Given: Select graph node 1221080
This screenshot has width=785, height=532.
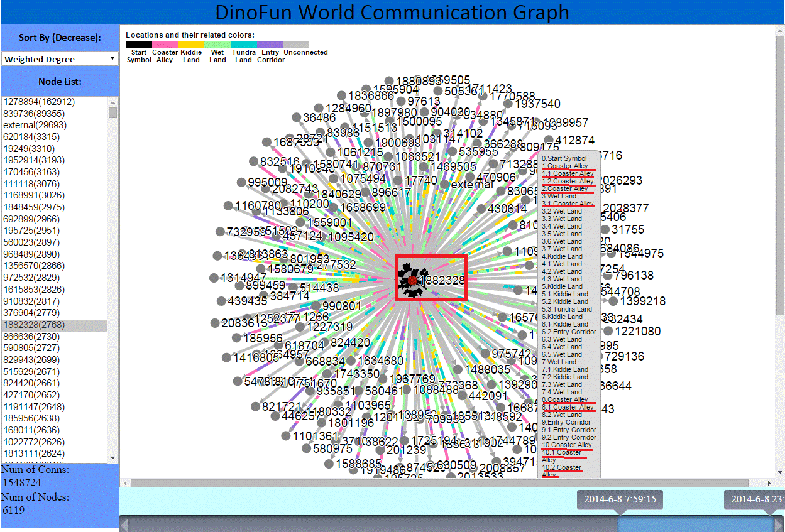Looking at the screenshot, I should click(x=608, y=331).
